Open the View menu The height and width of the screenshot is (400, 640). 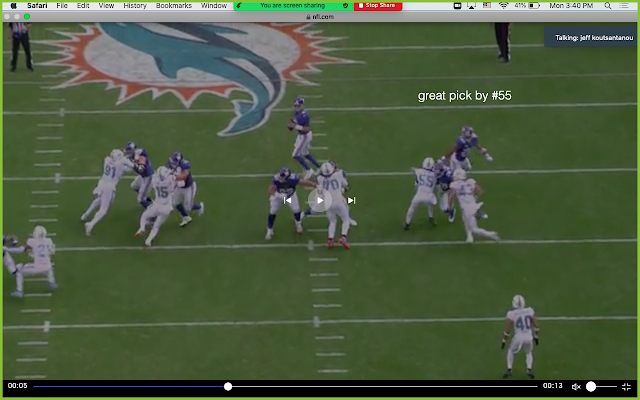(106, 5)
